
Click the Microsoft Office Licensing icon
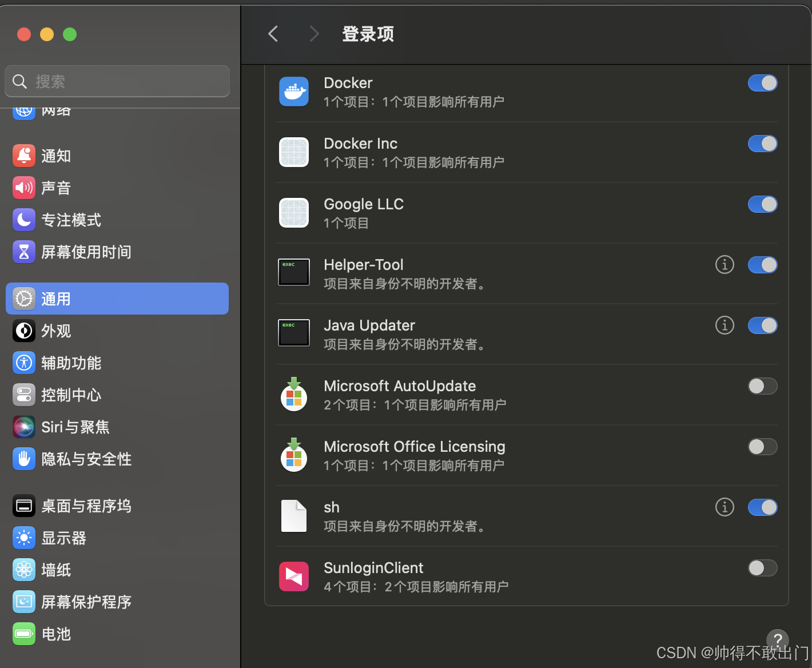pyautogui.click(x=294, y=455)
